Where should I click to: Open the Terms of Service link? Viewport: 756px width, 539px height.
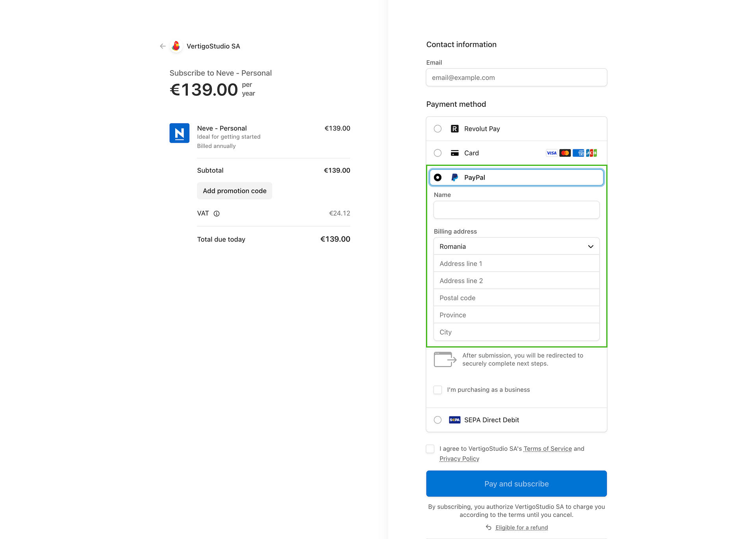pos(547,449)
